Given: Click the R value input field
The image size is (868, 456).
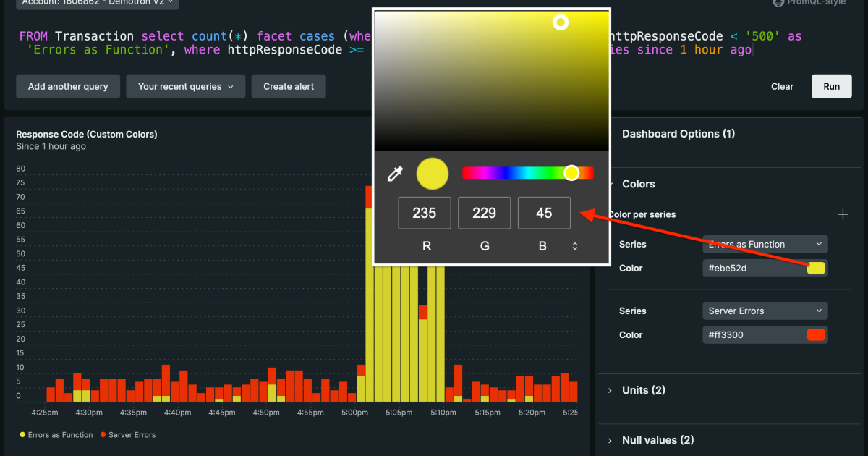Looking at the screenshot, I should (425, 213).
